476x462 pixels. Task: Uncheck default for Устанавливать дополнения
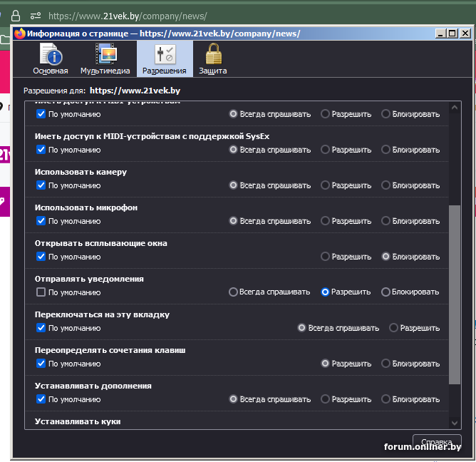(x=41, y=399)
